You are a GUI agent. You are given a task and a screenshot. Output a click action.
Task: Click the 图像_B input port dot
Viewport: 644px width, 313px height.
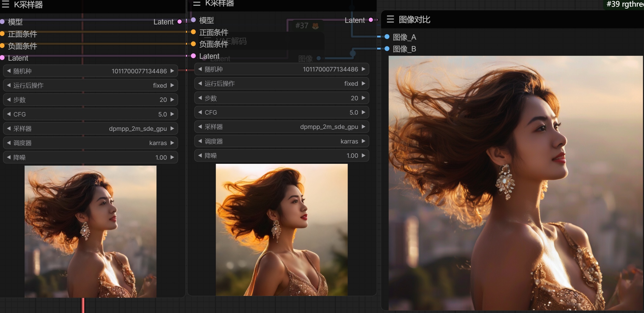tap(387, 49)
